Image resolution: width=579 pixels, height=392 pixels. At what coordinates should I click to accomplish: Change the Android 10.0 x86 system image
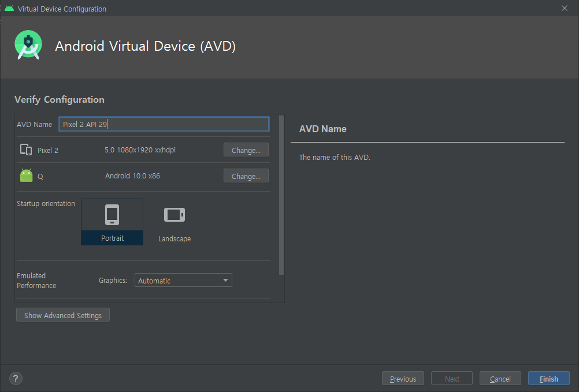click(x=246, y=176)
